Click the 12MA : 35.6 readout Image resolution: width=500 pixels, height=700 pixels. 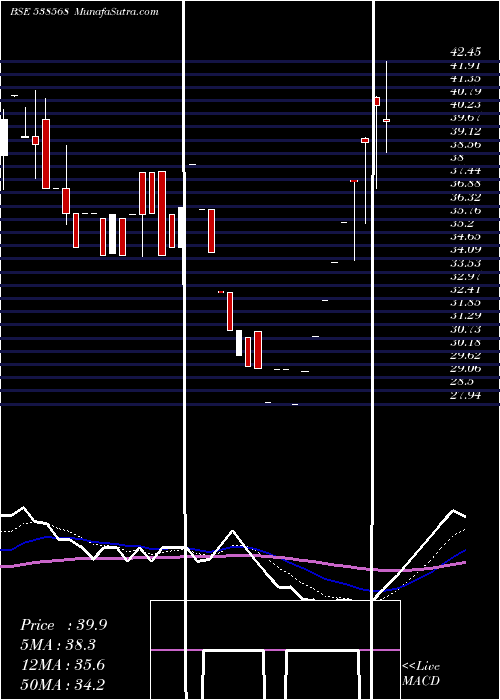tap(62, 665)
